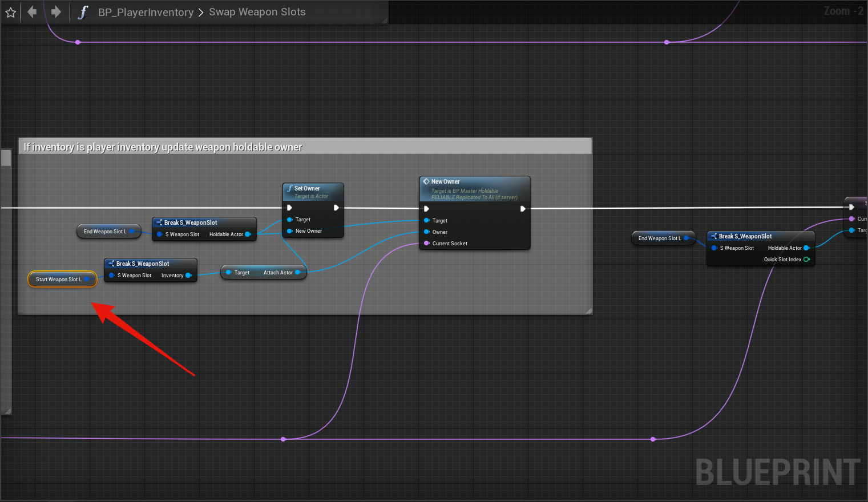This screenshot has height=502, width=868.
Task: Click the Quick Slot Index output pin
Action: [x=806, y=260]
